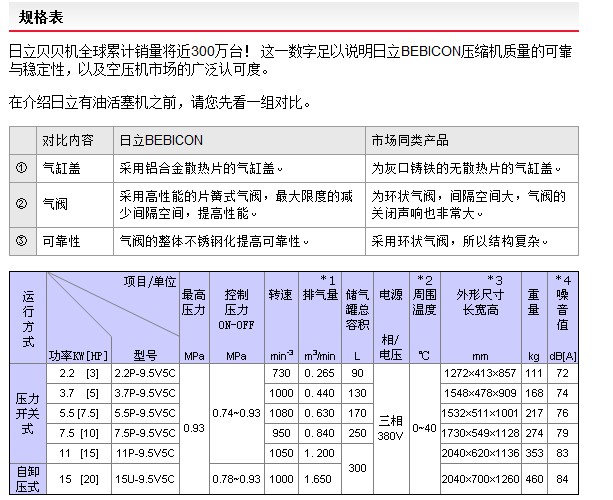
Task: Click the 0~40 temperature cell
Action: [x=425, y=428]
